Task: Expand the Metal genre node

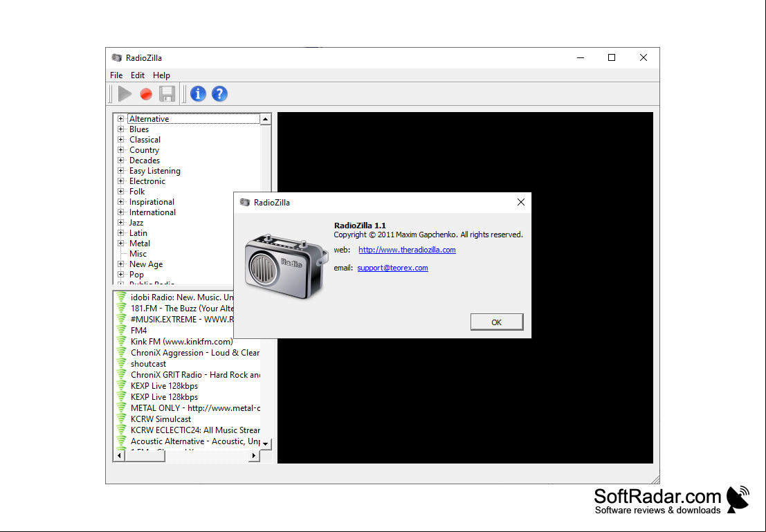Action: 120,244
